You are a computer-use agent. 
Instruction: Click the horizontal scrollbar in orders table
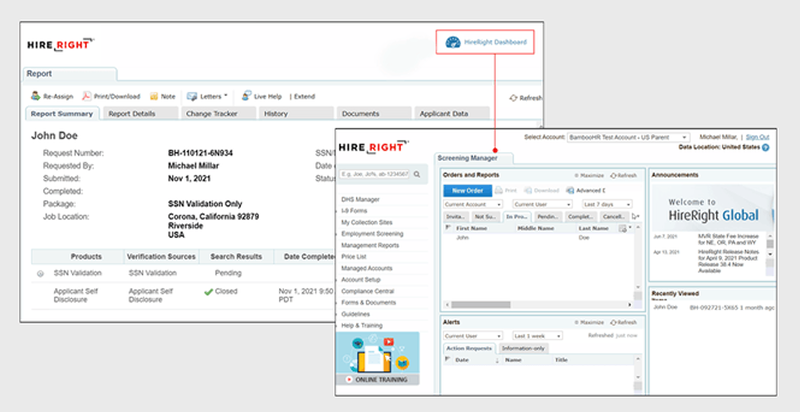tap(481, 304)
